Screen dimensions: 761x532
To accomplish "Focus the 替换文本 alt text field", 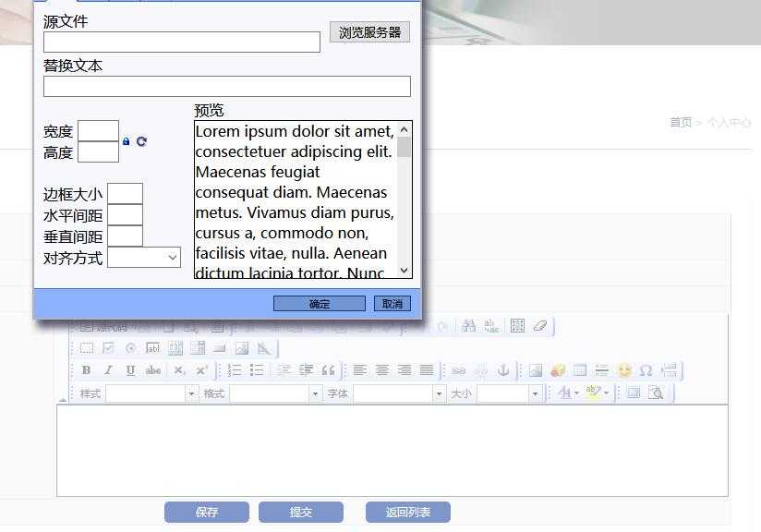I will (227, 87).
